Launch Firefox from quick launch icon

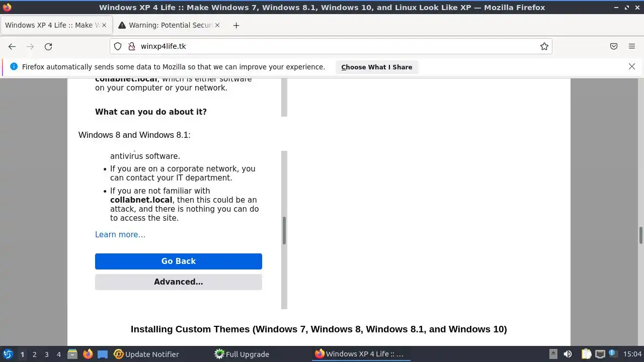(88, 354)
